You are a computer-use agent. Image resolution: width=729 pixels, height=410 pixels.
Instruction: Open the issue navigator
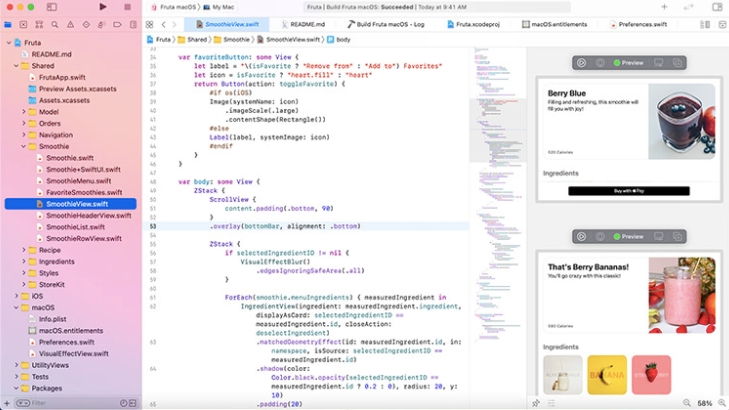70,25
